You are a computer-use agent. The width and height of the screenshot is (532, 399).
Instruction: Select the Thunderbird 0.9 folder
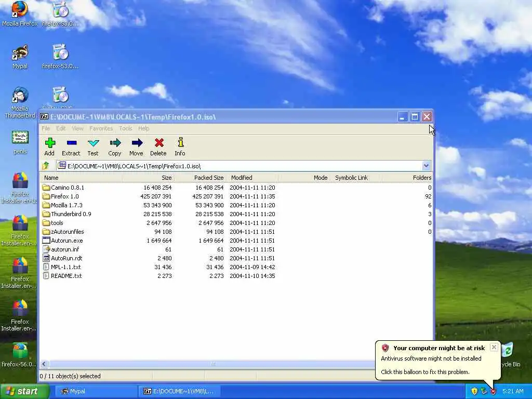[x=67, y=214]
